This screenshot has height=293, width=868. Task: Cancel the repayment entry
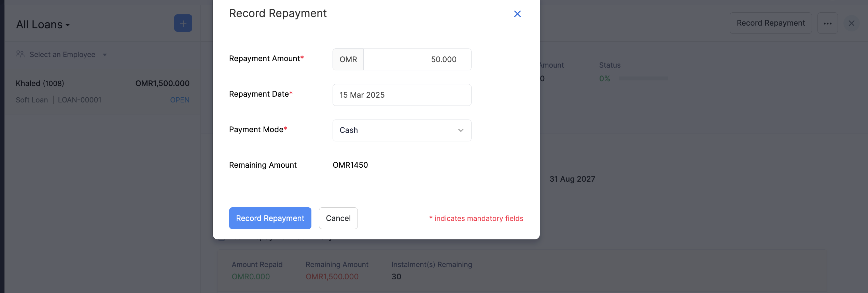pos(338,218)
